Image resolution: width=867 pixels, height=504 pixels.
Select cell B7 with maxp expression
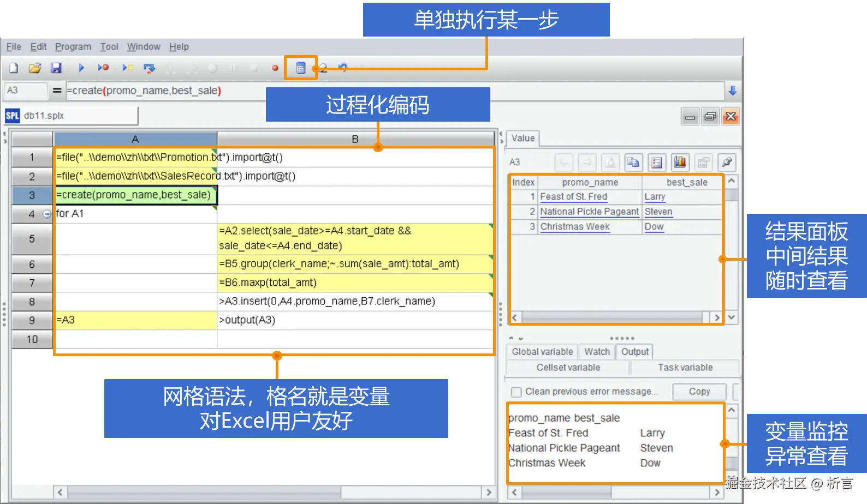coord(355,283)
